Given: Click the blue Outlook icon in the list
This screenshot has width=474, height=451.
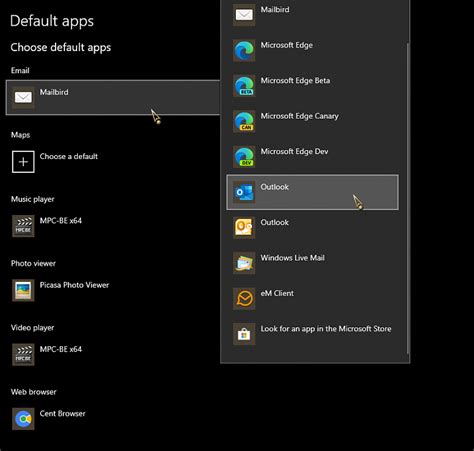Looking at the screenshot, I should click(244, 192).
